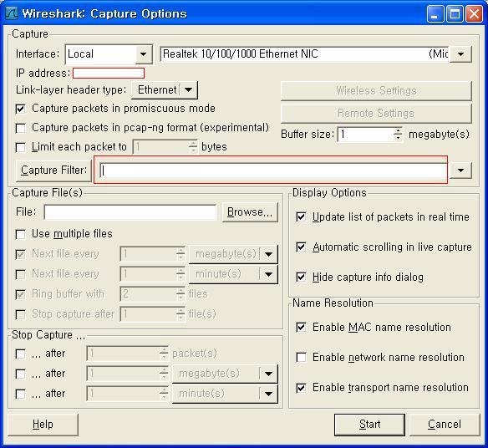This screenshot has height=448, width=488.
Task: Minimize the Capture Options window
Action: (x=435, y=14)
